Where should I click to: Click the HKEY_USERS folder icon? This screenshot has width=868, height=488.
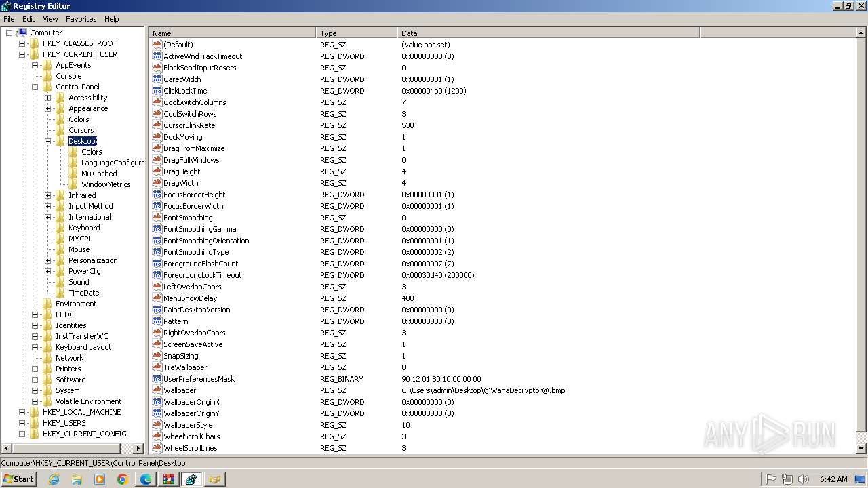point(35,423)
